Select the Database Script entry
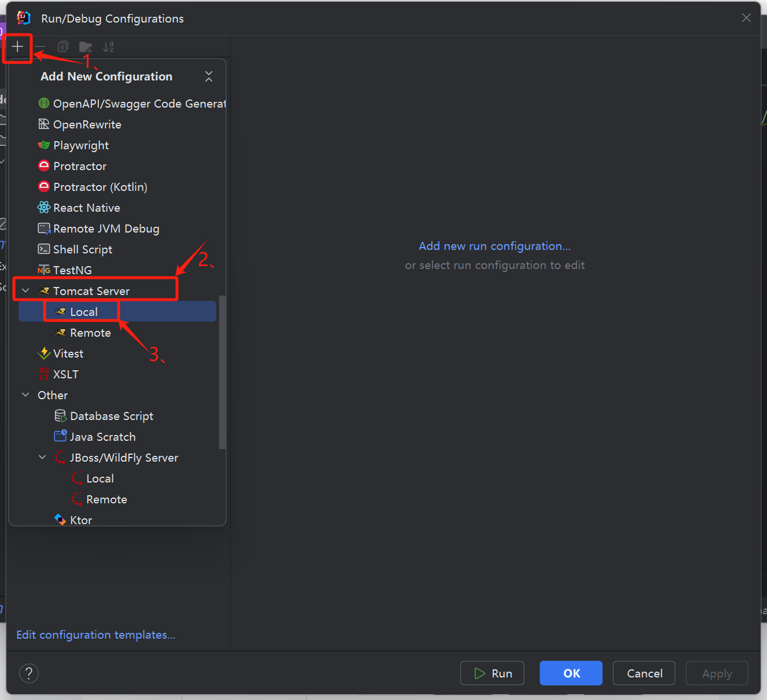This screenshot has height=700, width=767. point(117,416)
